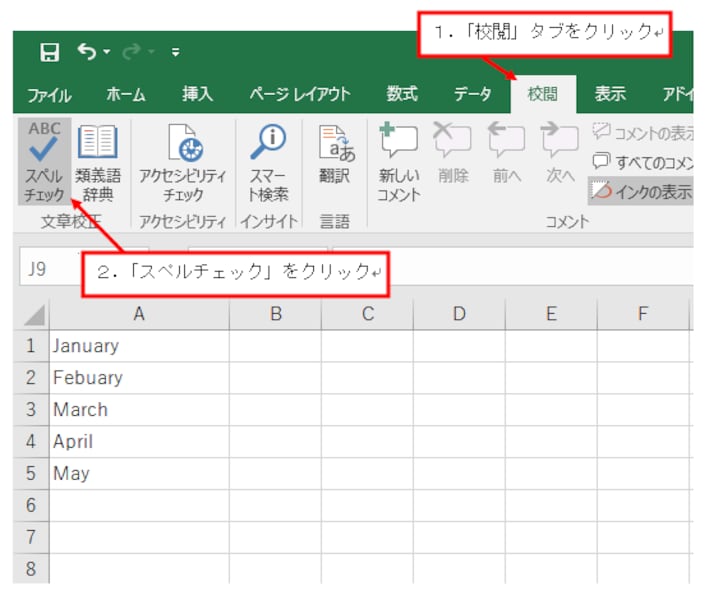Select column D header
The height and width of the screenshot is (600, 709).
[x=459, y=313]
